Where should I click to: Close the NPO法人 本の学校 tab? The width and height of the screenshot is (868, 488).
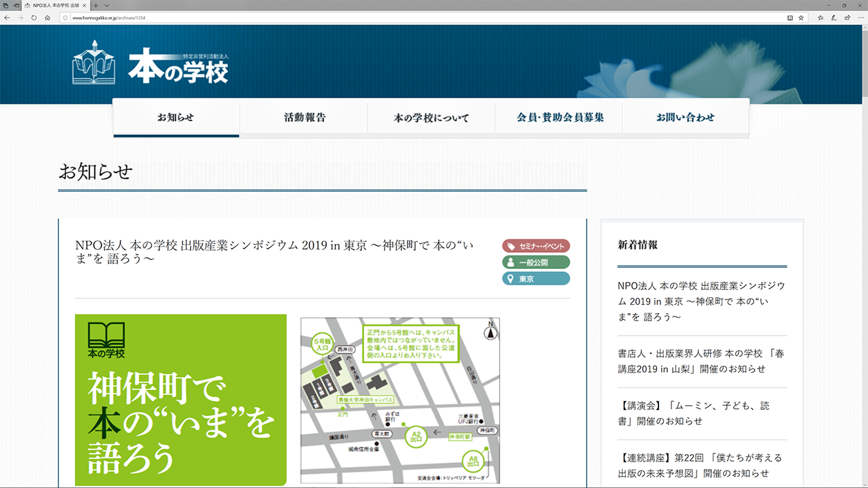click(x=85, y=5)
